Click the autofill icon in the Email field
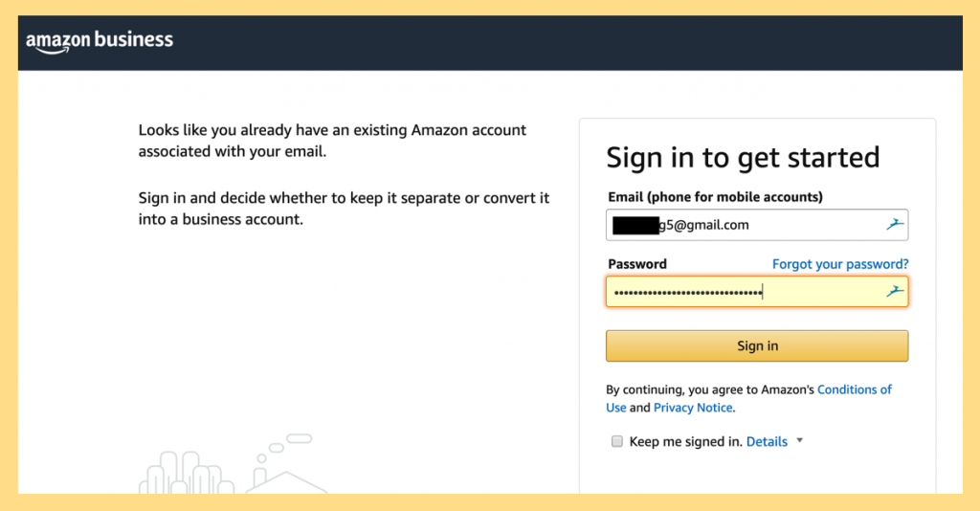This screenshot has width=980, height=511. pos(894,225)
